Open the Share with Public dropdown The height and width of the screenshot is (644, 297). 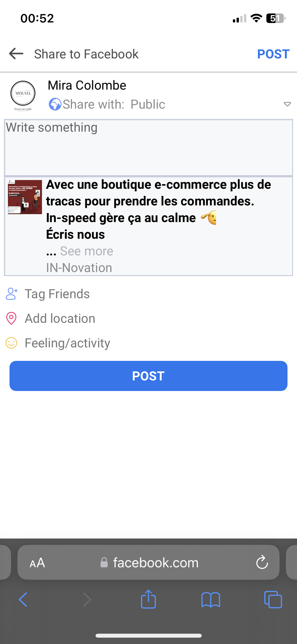pos(114,104)
